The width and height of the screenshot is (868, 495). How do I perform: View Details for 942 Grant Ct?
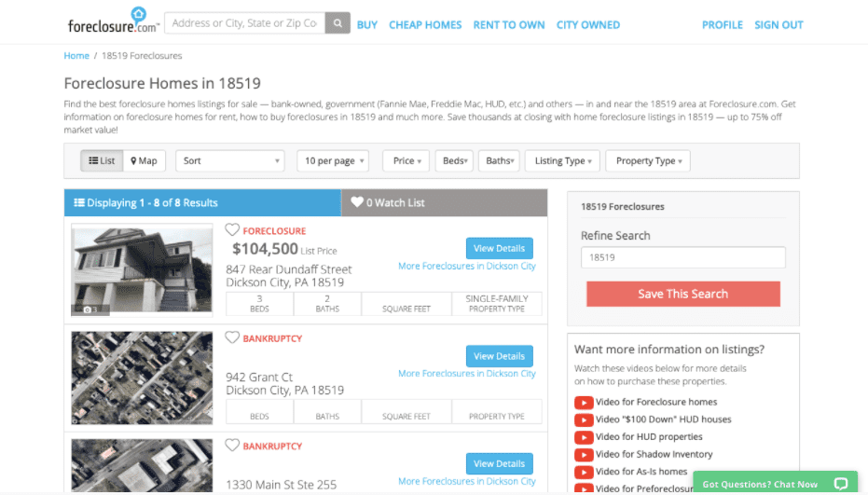[500, 356]
